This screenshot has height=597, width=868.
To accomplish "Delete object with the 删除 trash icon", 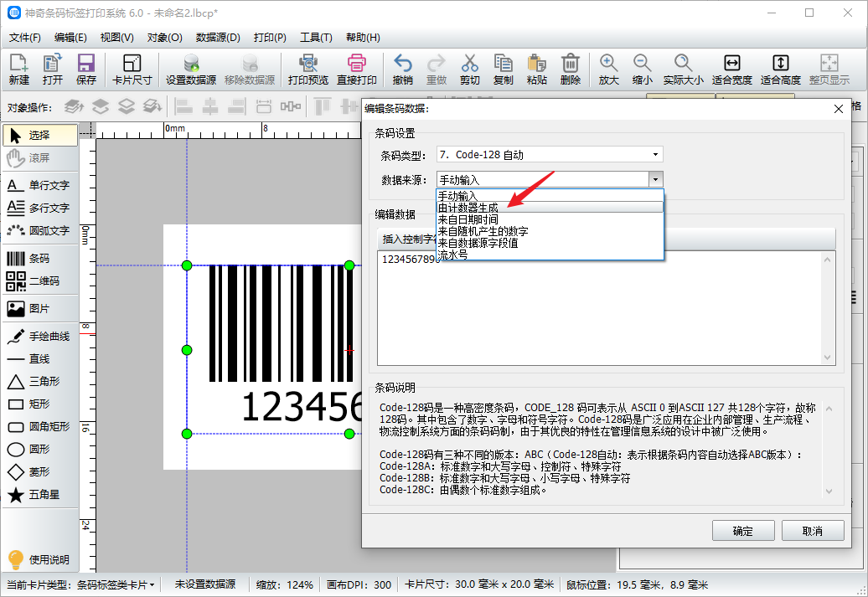I will [x=571, y=69].
